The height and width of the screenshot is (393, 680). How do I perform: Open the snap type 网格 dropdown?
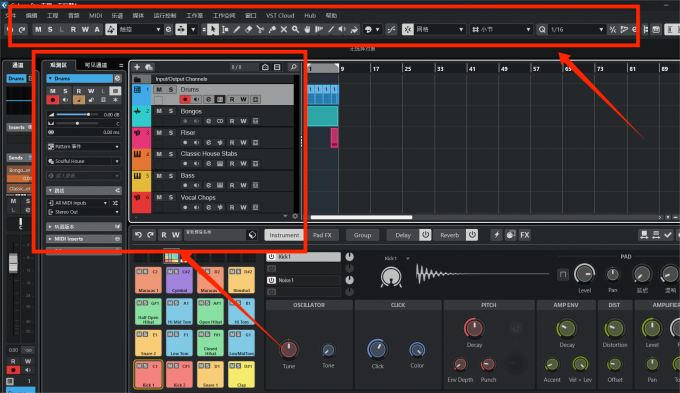click(x=439, y=29)
